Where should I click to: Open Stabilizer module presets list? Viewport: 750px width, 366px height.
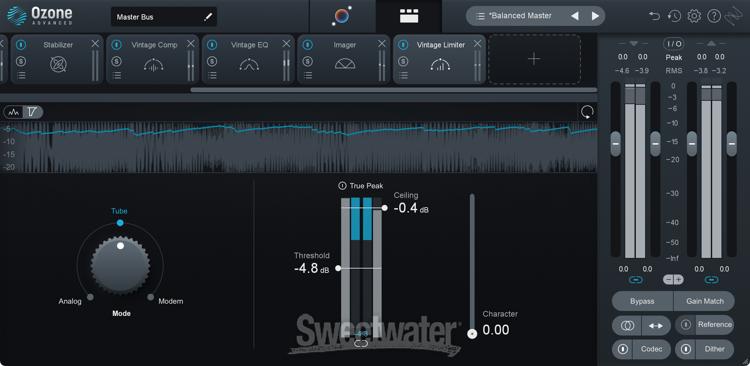coord(21,76)
